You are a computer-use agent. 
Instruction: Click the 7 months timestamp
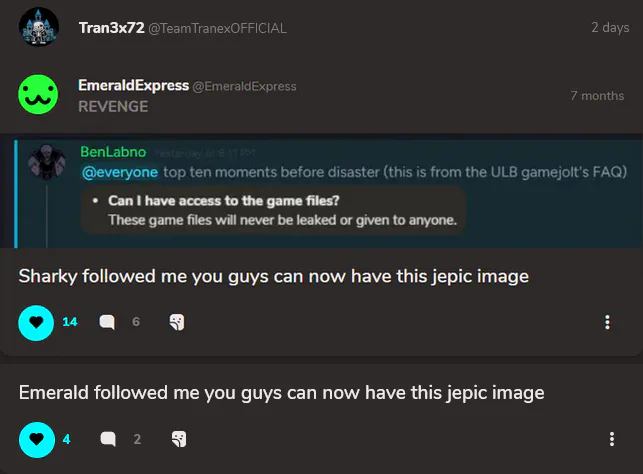coord(597,96)
